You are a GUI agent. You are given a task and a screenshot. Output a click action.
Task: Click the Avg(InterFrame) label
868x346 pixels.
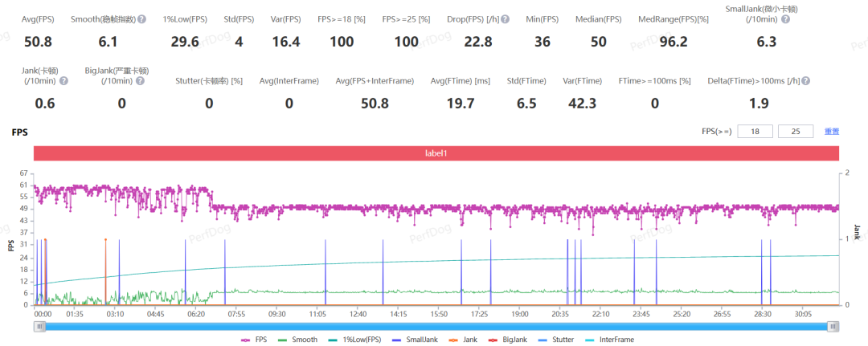click(289, 81)
